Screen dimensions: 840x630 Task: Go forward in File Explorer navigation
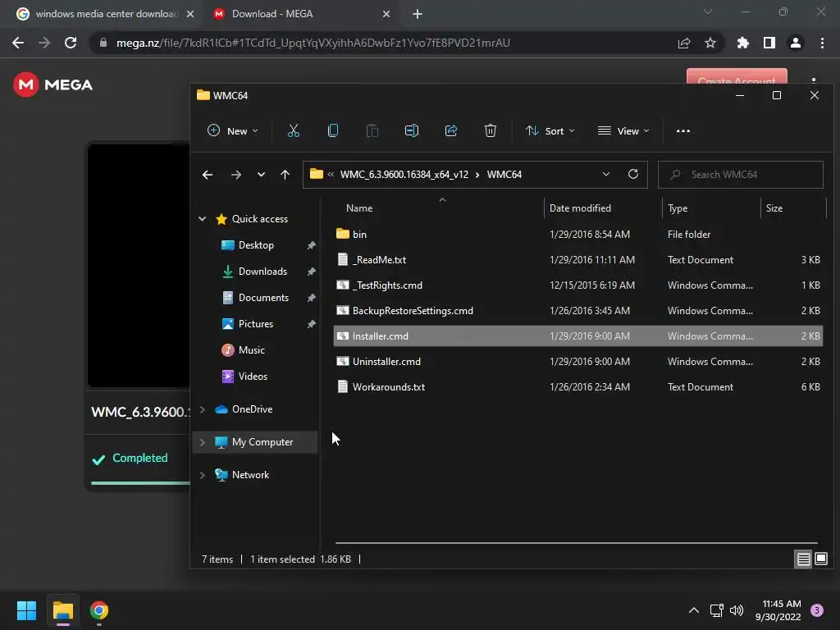(235, 175)
